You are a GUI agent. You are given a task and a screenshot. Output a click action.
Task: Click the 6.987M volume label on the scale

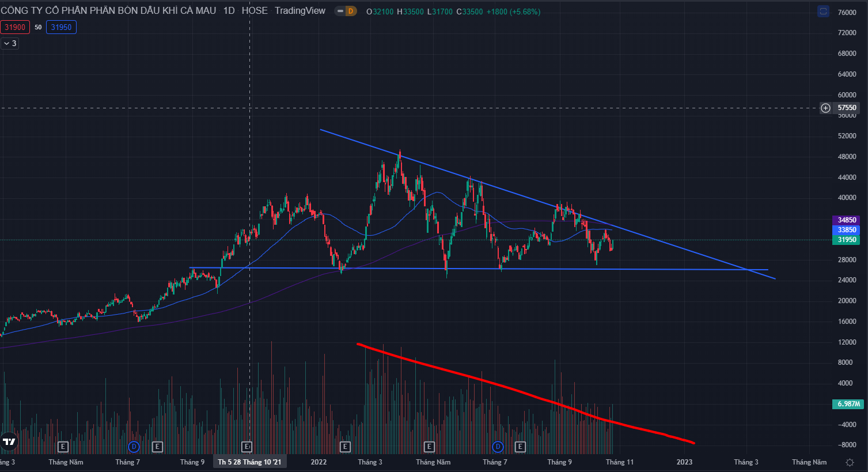[x=848, y=404]
